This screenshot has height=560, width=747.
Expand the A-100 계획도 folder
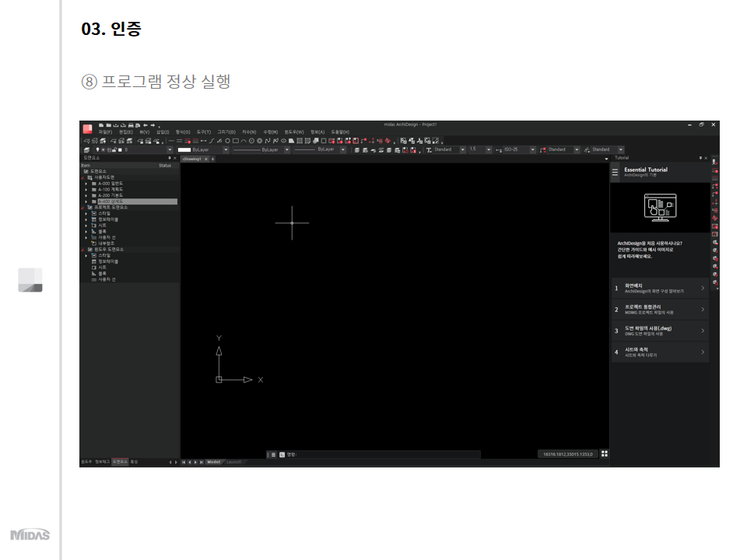pyautogui.click(x=86, y=190)
